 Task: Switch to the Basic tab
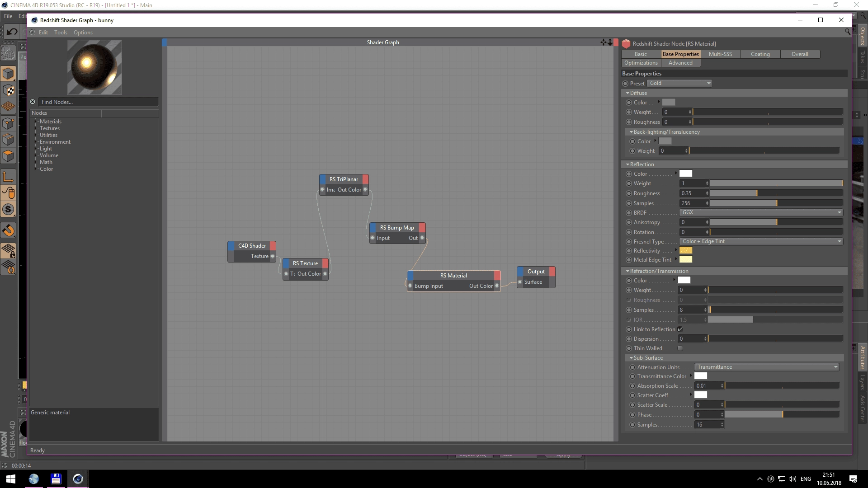pos(641,54)
